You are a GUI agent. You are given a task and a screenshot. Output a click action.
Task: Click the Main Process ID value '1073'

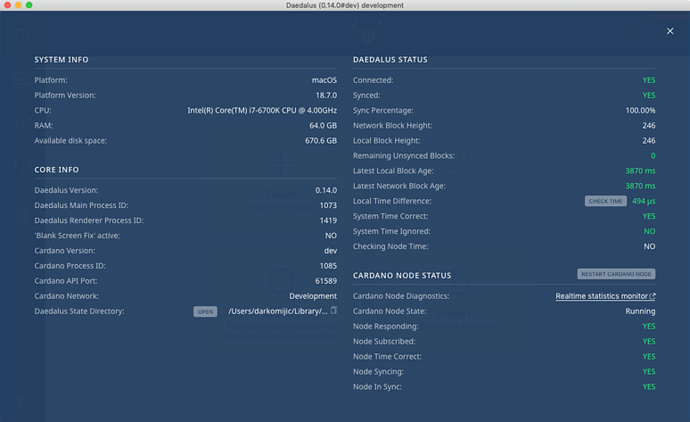point(328,205)
